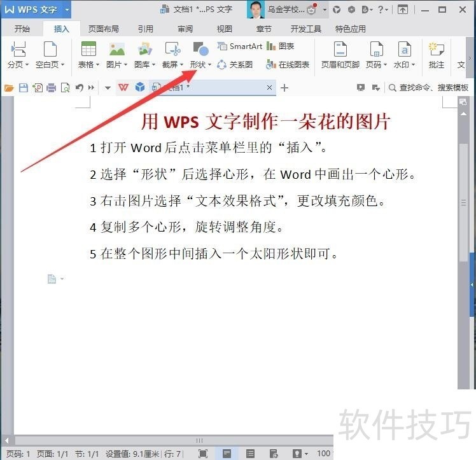Close the 文档1 document tab
The height and width of the screenshot is (460, 476).
pos(269,88)
